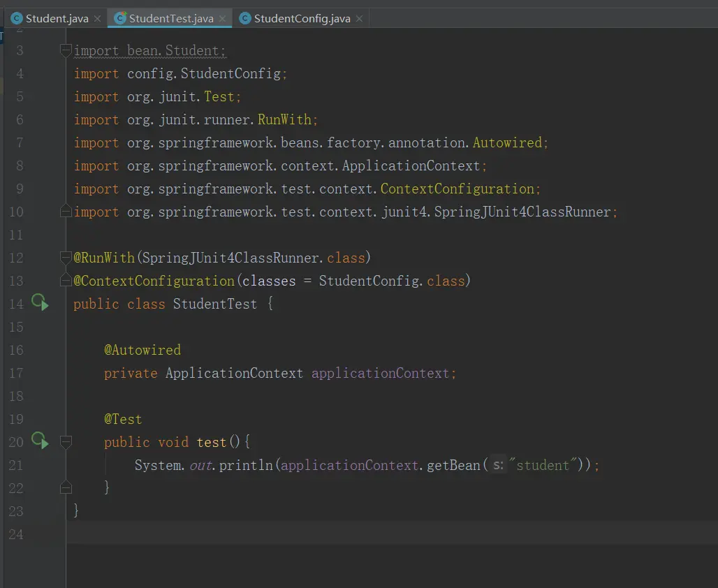Click the 's:' parameter hint on line 21
718x588 pixels.
(x=498, y=465)
